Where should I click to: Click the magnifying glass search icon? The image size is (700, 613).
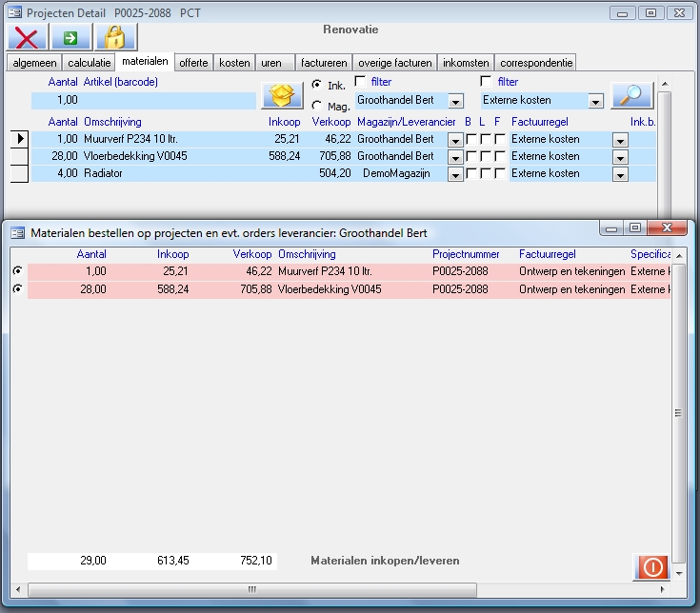click(x=632, y=95)
